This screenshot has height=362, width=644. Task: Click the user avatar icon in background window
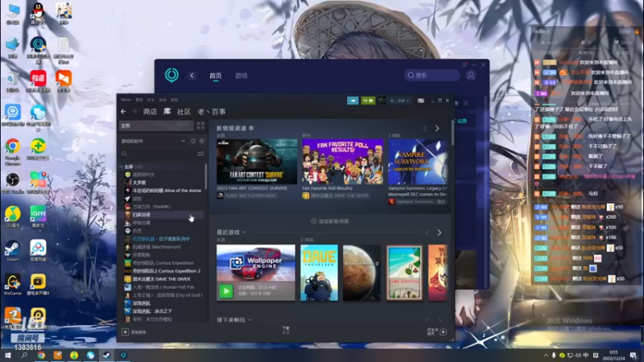tap(471, 76)
